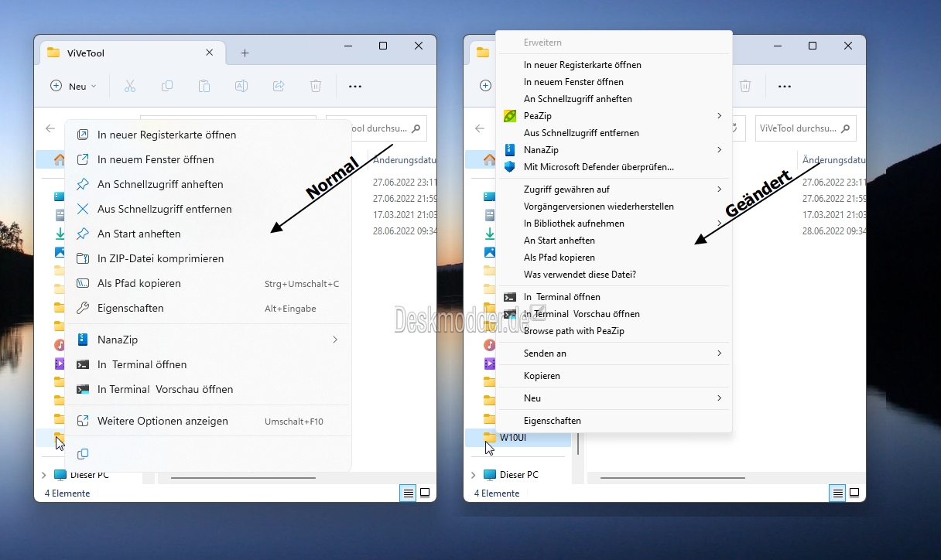941x560 pixels.
Task: Expand NanaZip submenu in classic context menu
Action: tap(614, 150)
